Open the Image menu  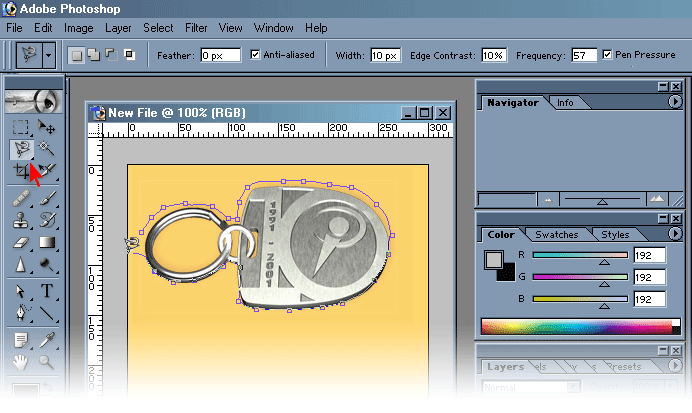[79, 28]
